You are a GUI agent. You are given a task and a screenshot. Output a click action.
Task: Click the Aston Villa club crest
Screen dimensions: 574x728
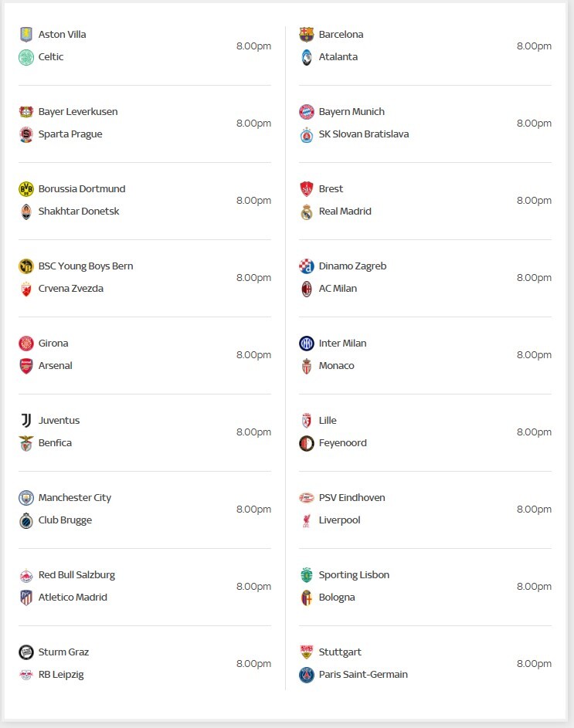[26, 35]
